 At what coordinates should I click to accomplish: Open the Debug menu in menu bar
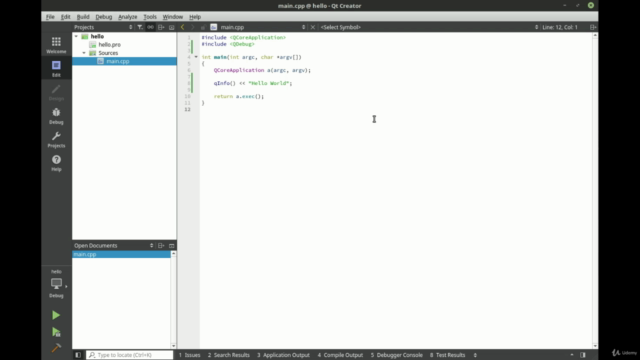point(104,17)
